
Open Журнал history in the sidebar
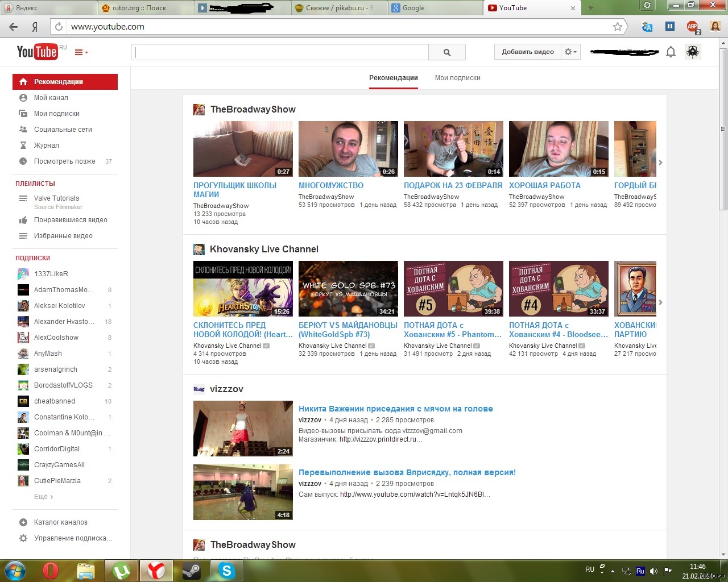coord(46,145)
